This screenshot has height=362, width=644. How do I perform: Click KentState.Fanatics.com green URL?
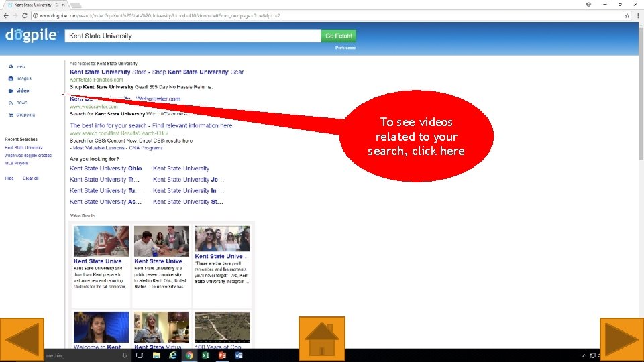point(97,80)
